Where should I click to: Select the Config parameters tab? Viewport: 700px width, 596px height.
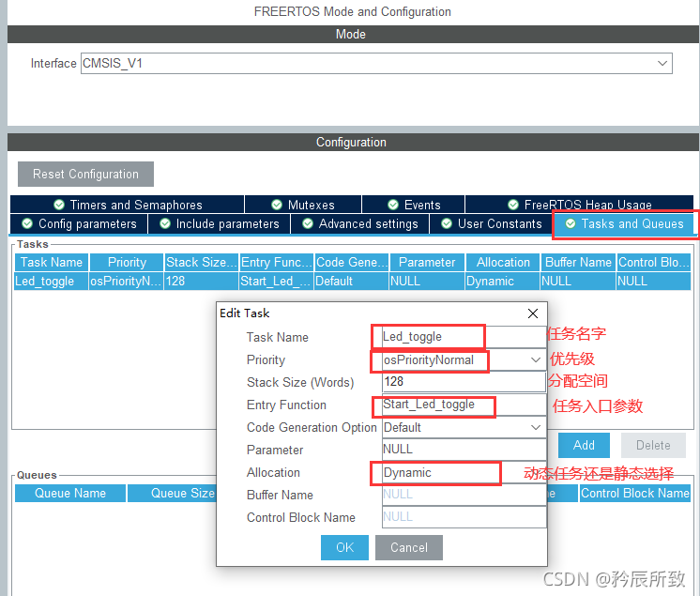pyautogui.click(x=79, y=223)
